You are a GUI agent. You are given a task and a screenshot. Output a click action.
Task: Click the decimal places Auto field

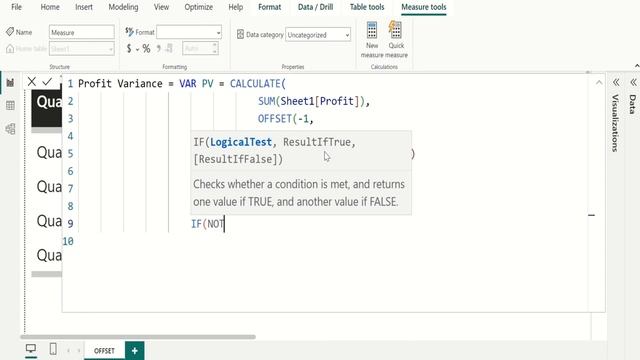point(197,49)
